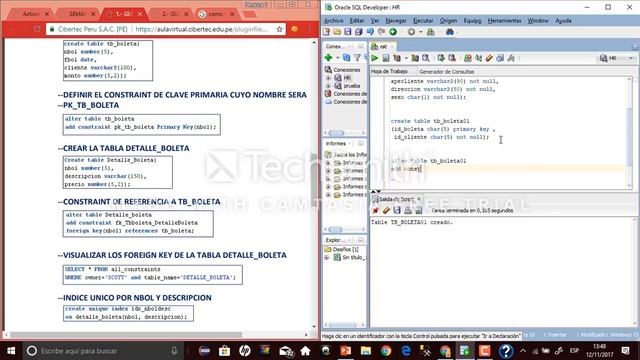Select the Diseños [1] folder

coord(341,249)
